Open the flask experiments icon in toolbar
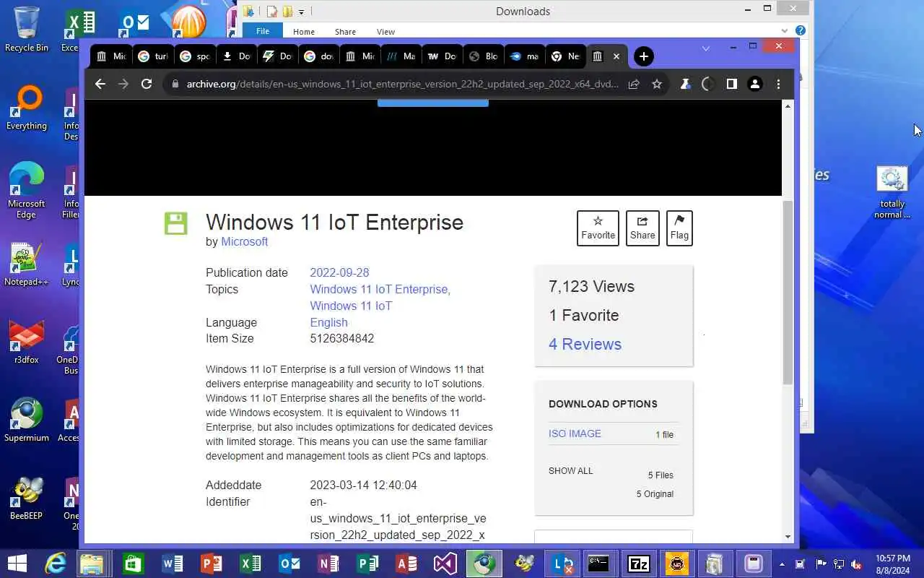Image resolution: width=924 pixels, height=578 pixels. [685, 84]
